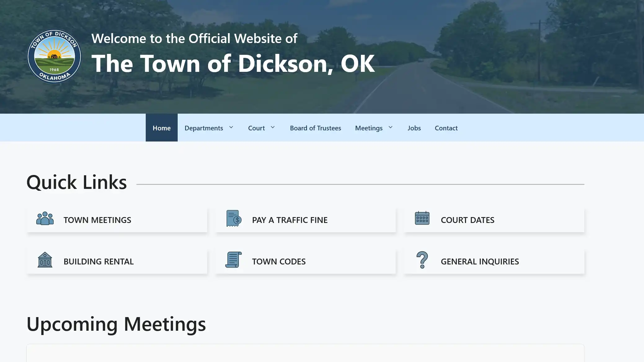Click the Welcome to the Official Website text
The image size is (644, 362).
[194, 38]
